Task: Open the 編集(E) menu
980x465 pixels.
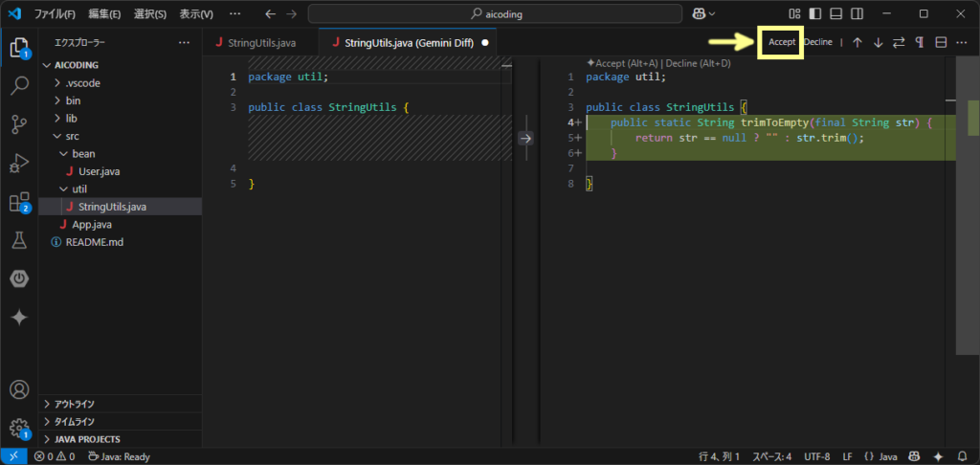Action: (105, 13)
